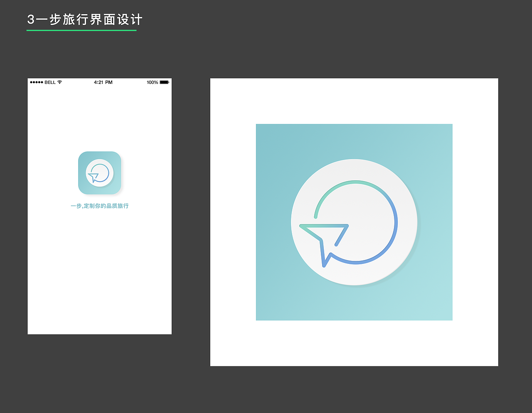Viewport: 532px width, 413px height.
Task: Toggle the 100% battery indicator
Action: tap(152, 82)
